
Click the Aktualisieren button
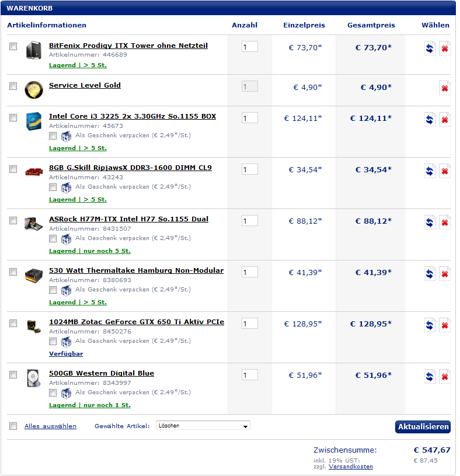423,427
